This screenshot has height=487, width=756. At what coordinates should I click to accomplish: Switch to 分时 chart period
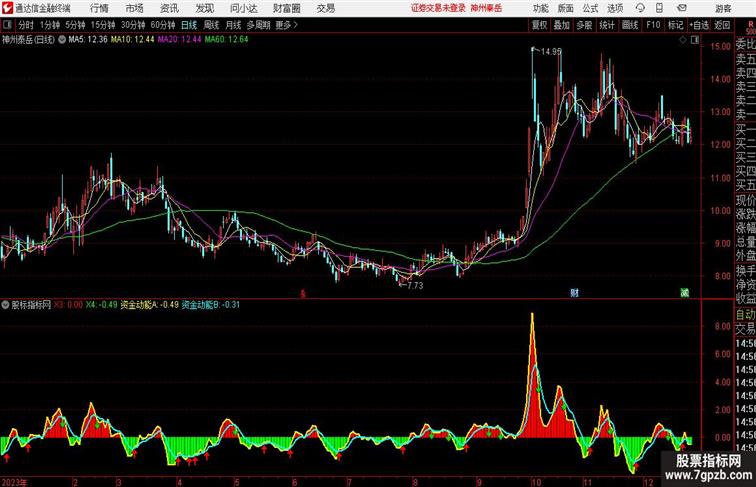pos(26,25)
